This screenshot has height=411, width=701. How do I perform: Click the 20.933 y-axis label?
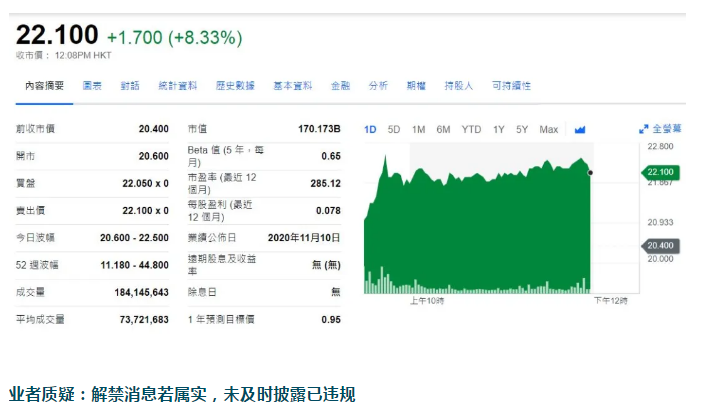coord(660,222)
